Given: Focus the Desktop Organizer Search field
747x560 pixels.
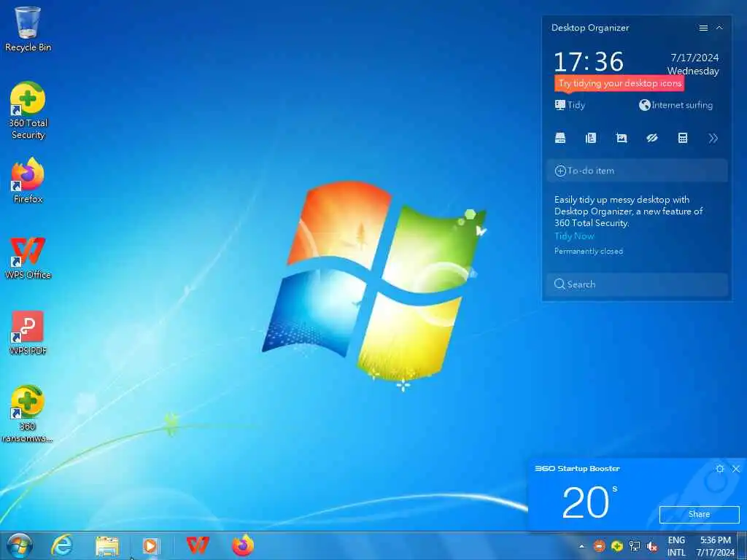Looking at the screenshot, I should tap(637, 284).
